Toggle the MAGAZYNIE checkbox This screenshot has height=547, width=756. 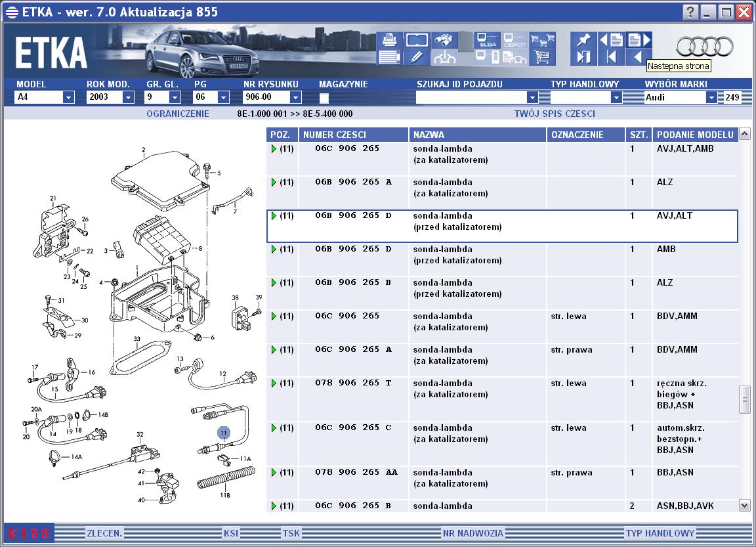324,98
